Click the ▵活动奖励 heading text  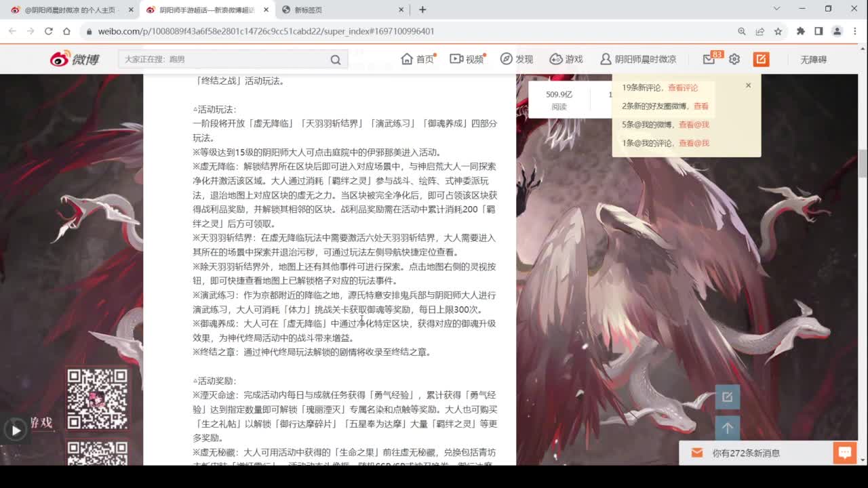point(214,381)
